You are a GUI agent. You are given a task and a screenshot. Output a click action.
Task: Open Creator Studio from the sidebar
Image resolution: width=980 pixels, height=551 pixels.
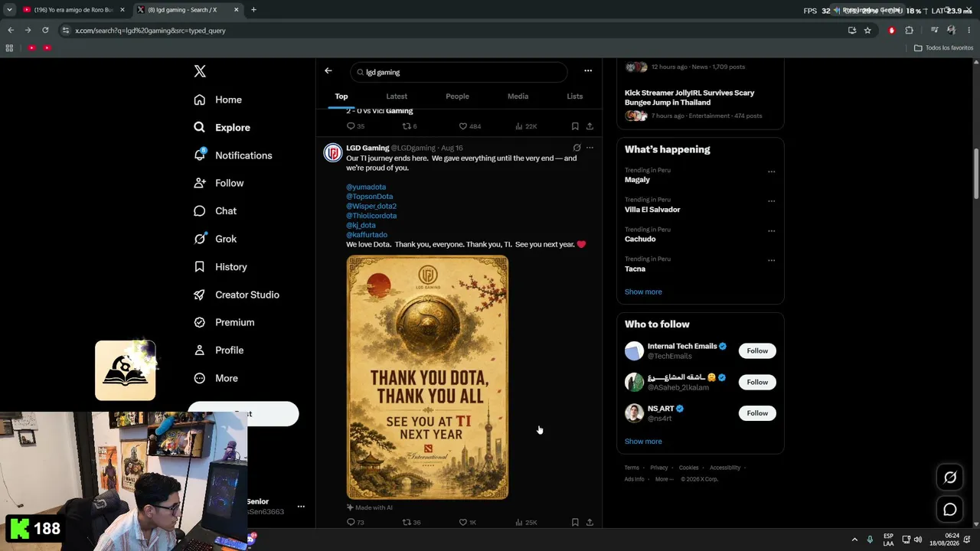pyautogui.click(x=236, y=295)
